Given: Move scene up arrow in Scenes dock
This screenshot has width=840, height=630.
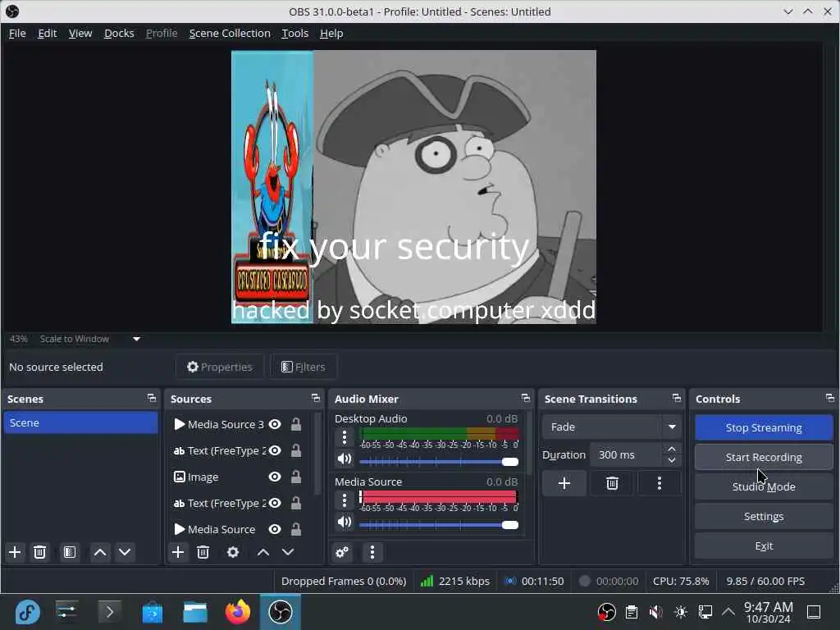Looking at the screenshot, I should (100, 552).
